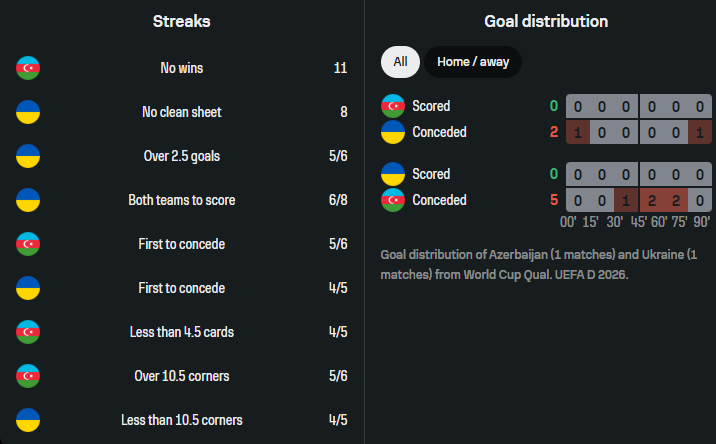Click the red 5 conceded total
The width and height of the screenshot is (716, 444).
553,200
